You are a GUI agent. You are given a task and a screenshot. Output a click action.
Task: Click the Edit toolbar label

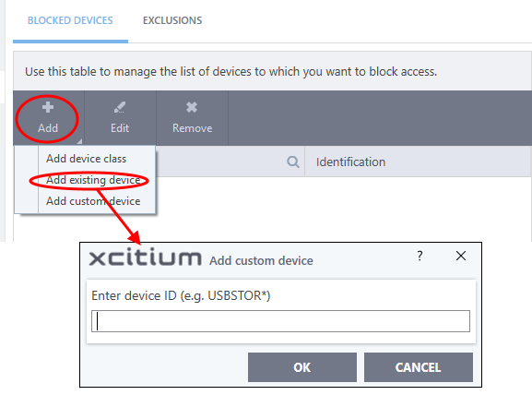coord(120,128)
